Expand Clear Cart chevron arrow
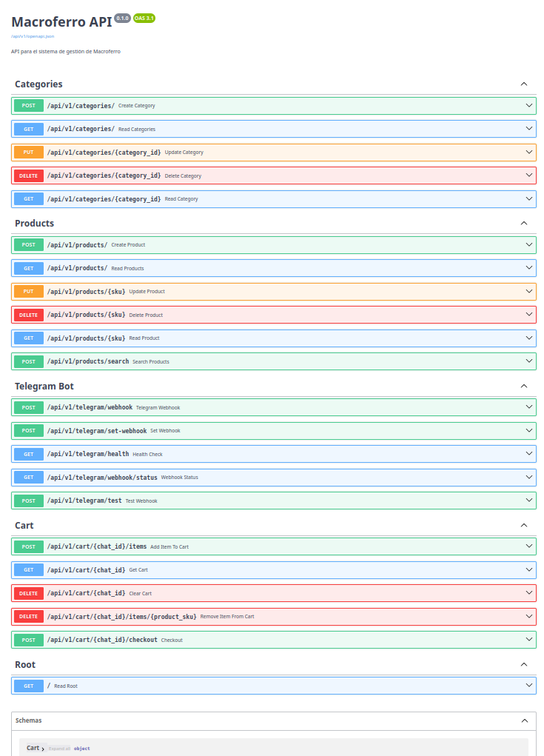 pyautogui.click(x=529, y=593)
